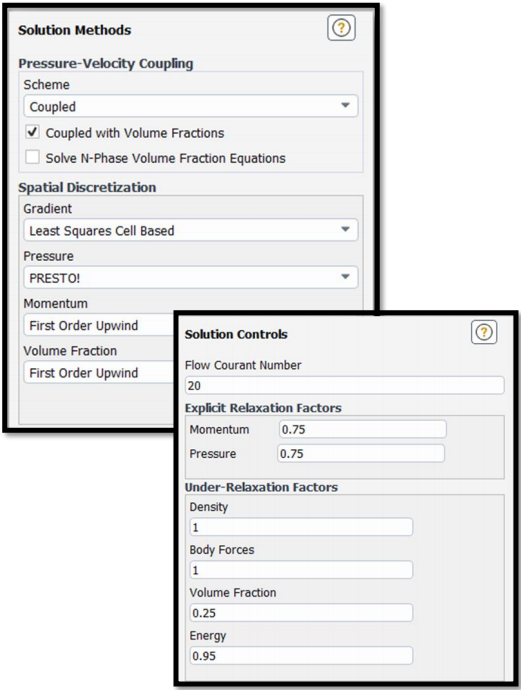Screen dimensions: 521x690
Task: Enable Solve N-Phase Volume Fraction Equations
Action: tap(32, 157)
